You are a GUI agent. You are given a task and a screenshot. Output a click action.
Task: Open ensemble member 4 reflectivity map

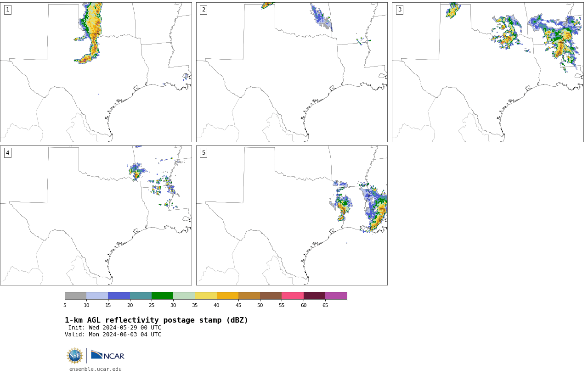coord(96,215)
